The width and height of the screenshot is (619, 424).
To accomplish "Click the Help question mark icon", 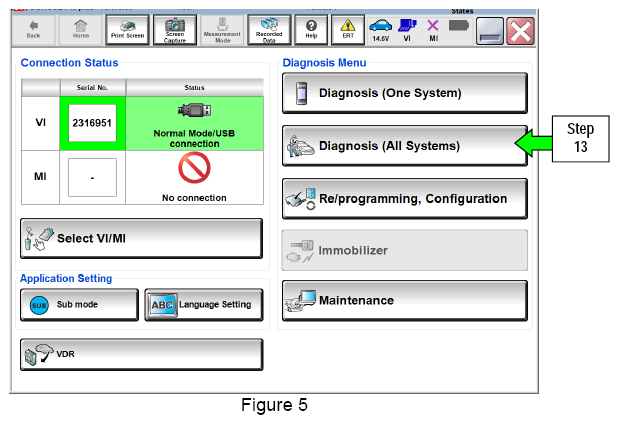I will (311, 30).
